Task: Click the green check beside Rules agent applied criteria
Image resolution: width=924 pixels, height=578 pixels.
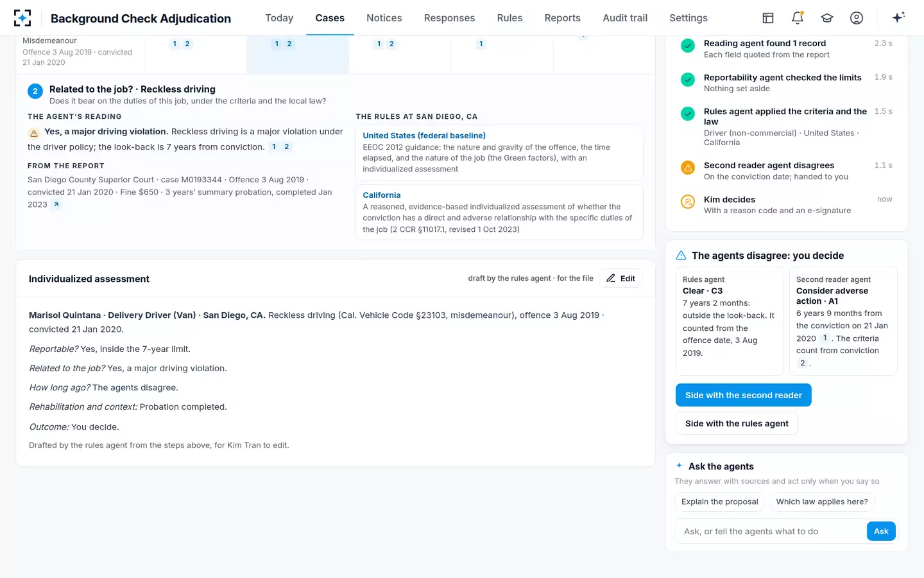Action: pos(688,114)
